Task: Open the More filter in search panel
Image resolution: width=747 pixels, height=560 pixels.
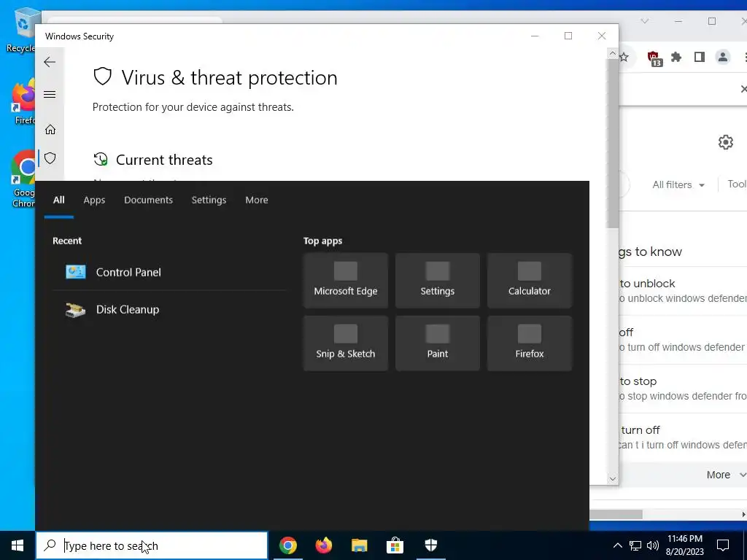Action: (x=256, y=200)
